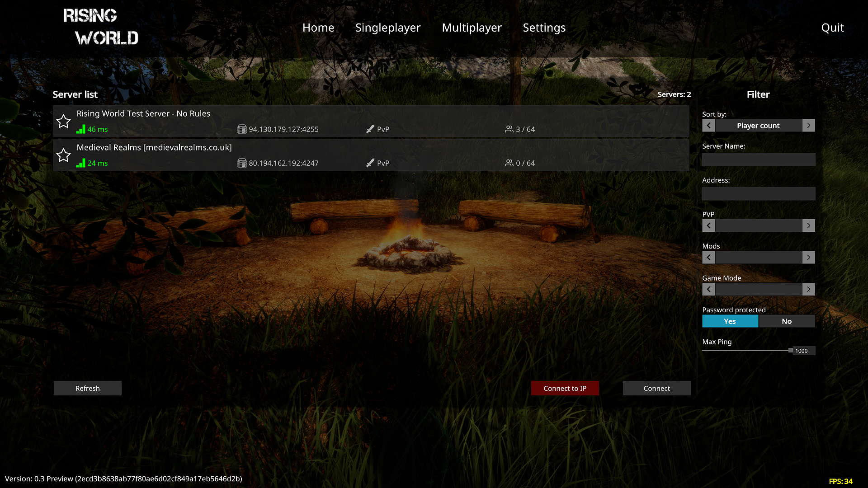This screenshot has width=868, height=488.
Task: Click the PvP sword icon on Medieval Realms
Action: tap(370, 163)
